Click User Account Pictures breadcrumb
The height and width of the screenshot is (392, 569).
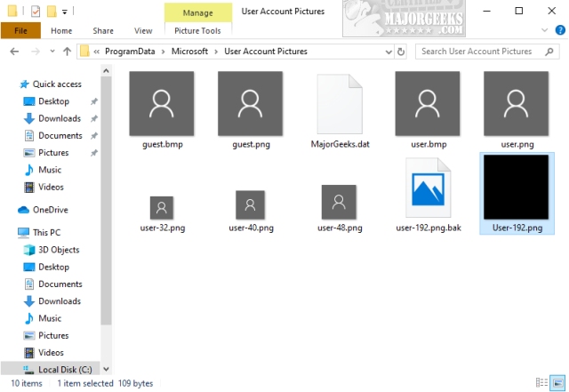266,52
